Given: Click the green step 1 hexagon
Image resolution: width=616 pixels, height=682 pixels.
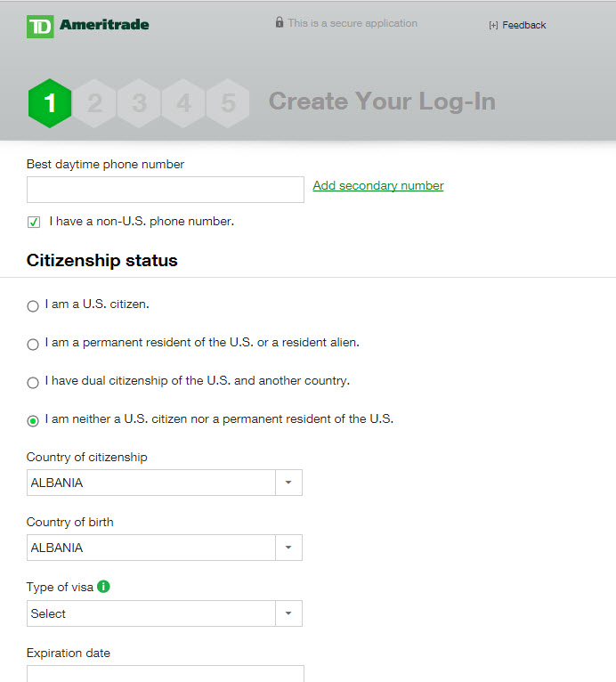Looking at the screenshot, I should [x=50, y=103].
